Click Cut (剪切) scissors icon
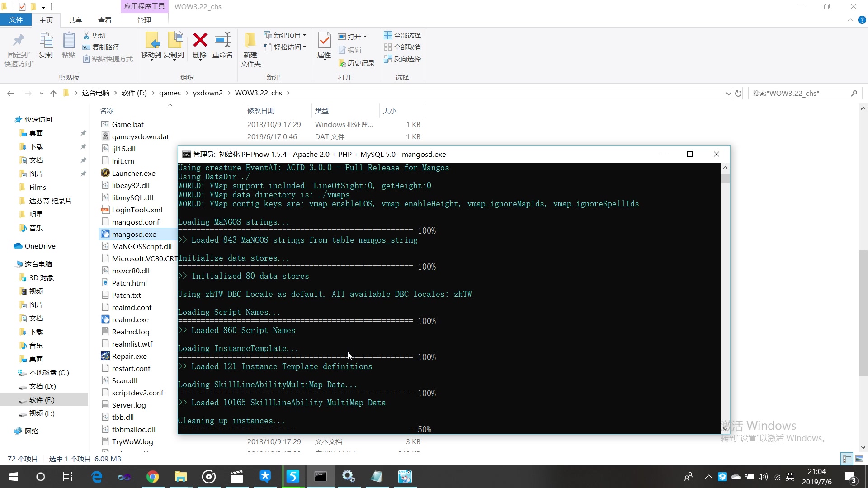Image resolution: width=868 pixels, height=488 pixels. pos(86,35)
